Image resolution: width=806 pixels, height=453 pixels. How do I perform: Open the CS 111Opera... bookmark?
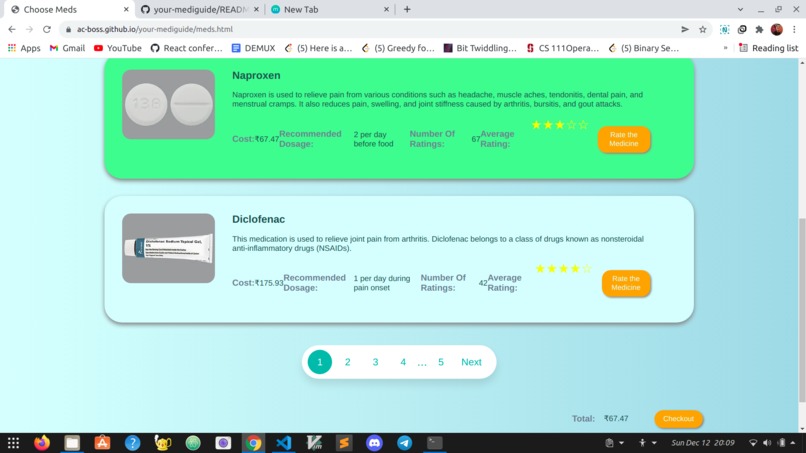pos(562,48)
